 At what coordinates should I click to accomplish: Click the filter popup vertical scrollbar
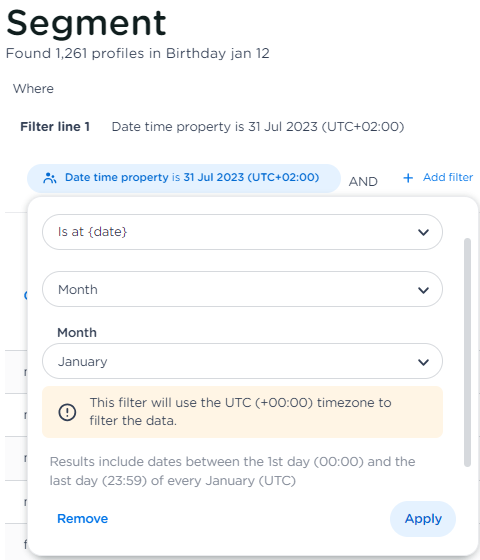click(x=467, y=352)
